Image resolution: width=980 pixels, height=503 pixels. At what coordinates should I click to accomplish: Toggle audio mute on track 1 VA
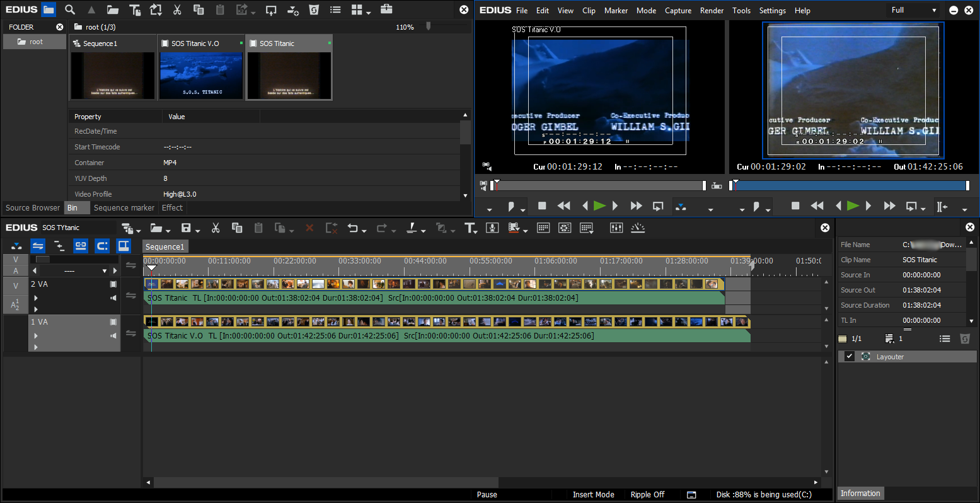(113, 335)
